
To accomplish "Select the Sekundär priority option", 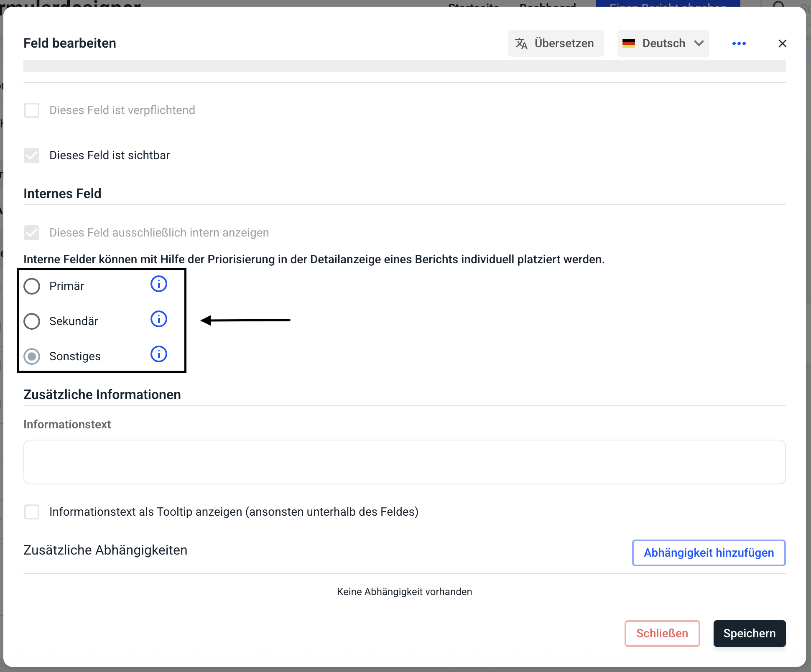I will [x=32, y=321].
